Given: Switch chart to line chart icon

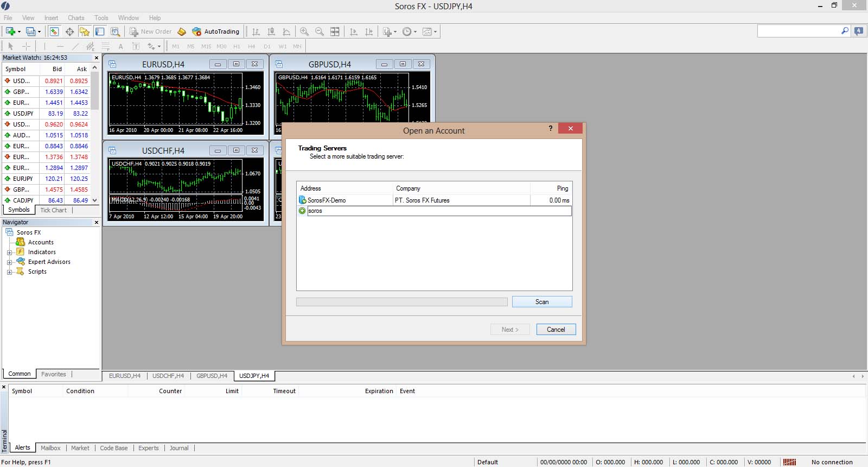Looking at the screenshot, I should tap(286, 31).
